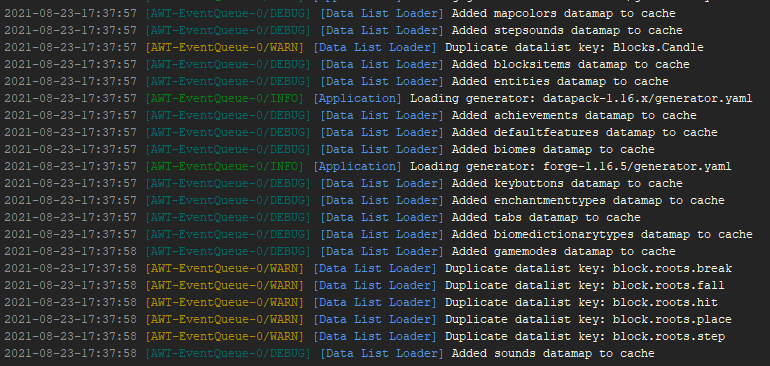Click the 'Duplicate datalist key: block.roots.place' warning

(588, 319)
